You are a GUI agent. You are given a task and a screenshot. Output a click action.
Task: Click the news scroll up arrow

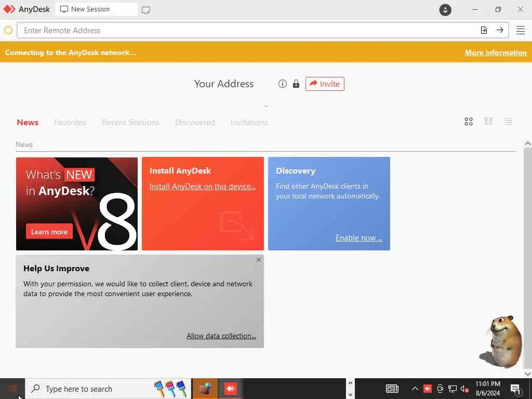(528, 143)
